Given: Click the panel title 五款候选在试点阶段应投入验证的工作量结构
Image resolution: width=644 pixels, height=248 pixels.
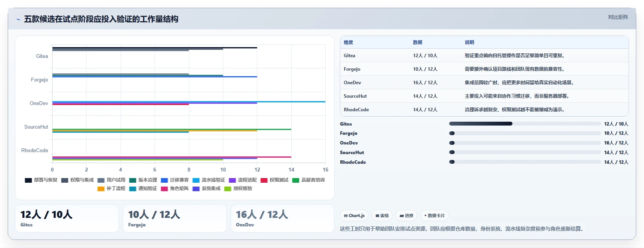Looking at the screenshot, I should (101, 19).
